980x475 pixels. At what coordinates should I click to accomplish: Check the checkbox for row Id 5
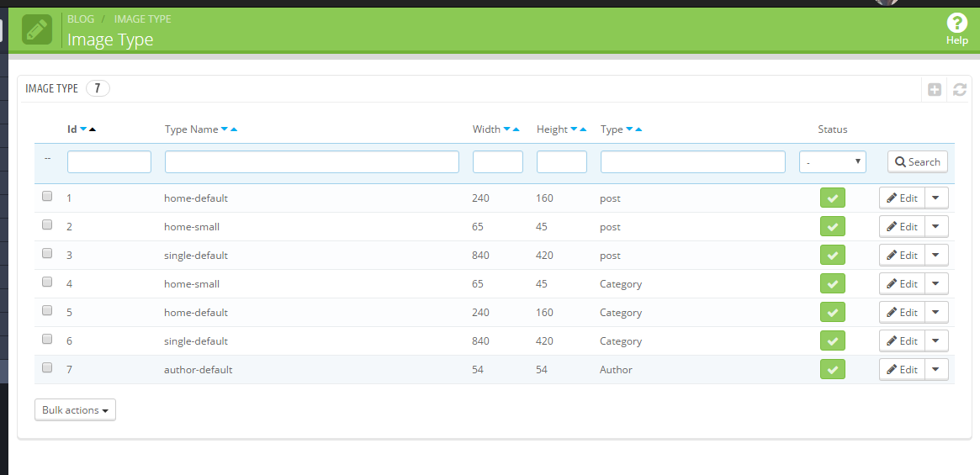click(47, 310)
